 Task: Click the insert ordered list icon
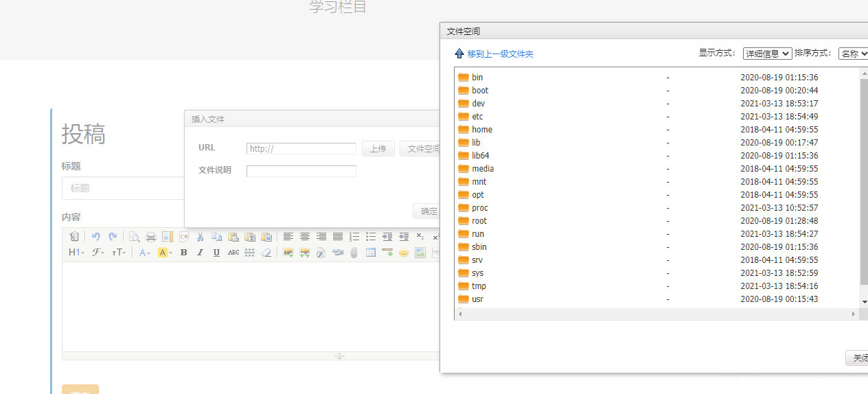(354, 237)
